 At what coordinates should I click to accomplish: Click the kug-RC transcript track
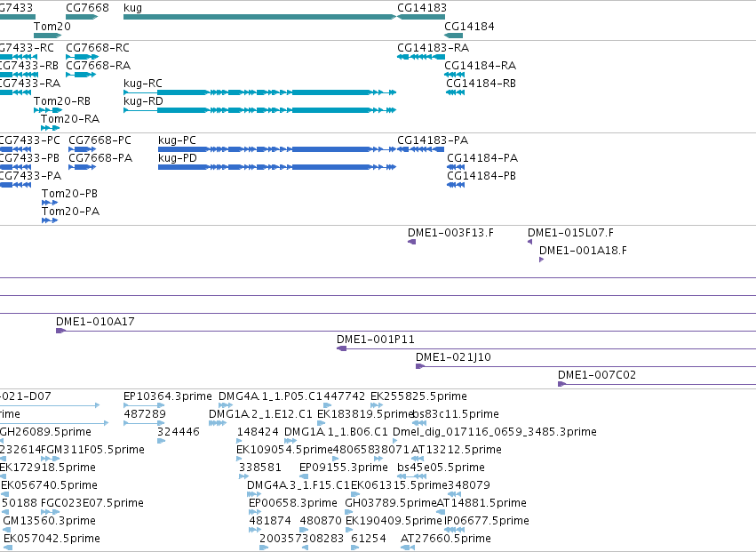pos(260,92)
